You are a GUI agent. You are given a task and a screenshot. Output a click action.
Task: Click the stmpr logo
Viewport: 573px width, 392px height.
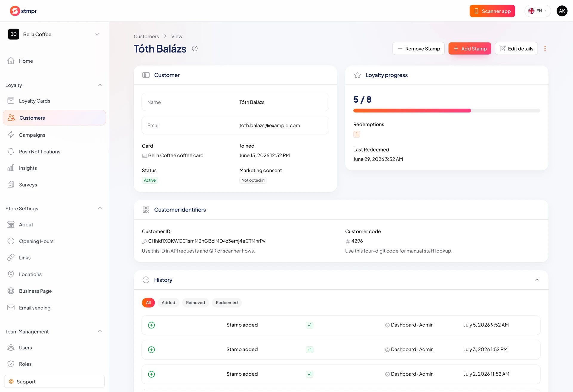point(23,11)
